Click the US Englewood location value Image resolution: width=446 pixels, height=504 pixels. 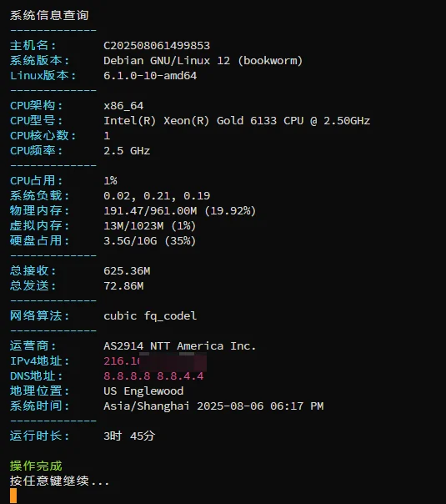pos(143,391)
